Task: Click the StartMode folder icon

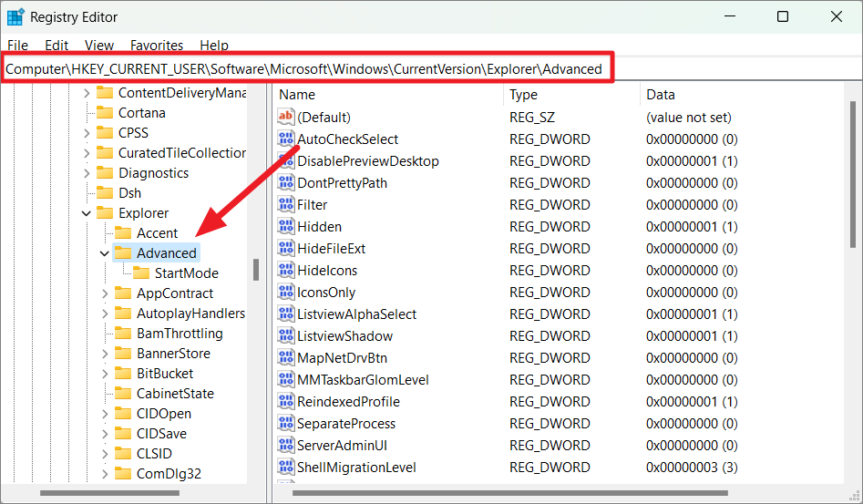Action: coord(141,273)
